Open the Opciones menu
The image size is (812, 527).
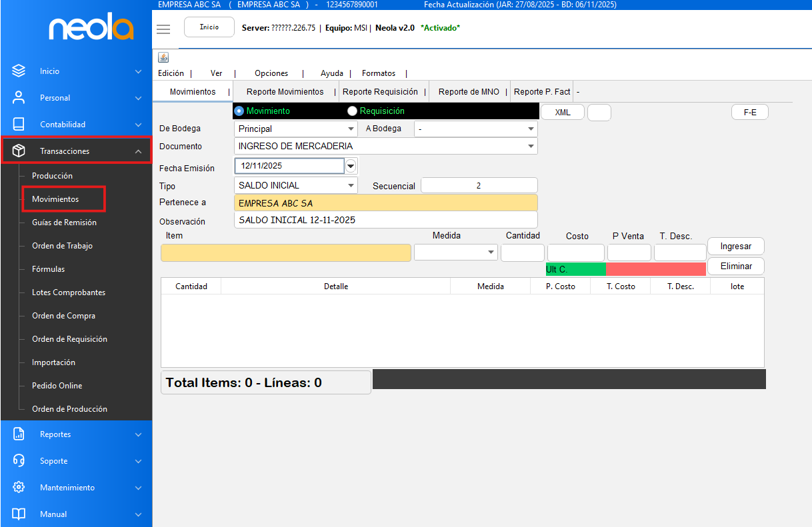tap(271, 73)
